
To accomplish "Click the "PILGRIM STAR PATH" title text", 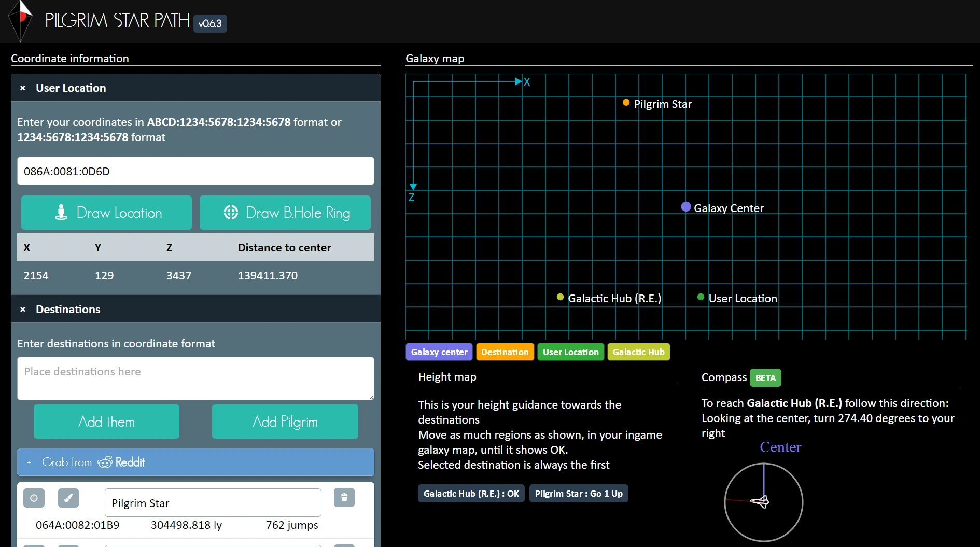I will pos(118,20).
